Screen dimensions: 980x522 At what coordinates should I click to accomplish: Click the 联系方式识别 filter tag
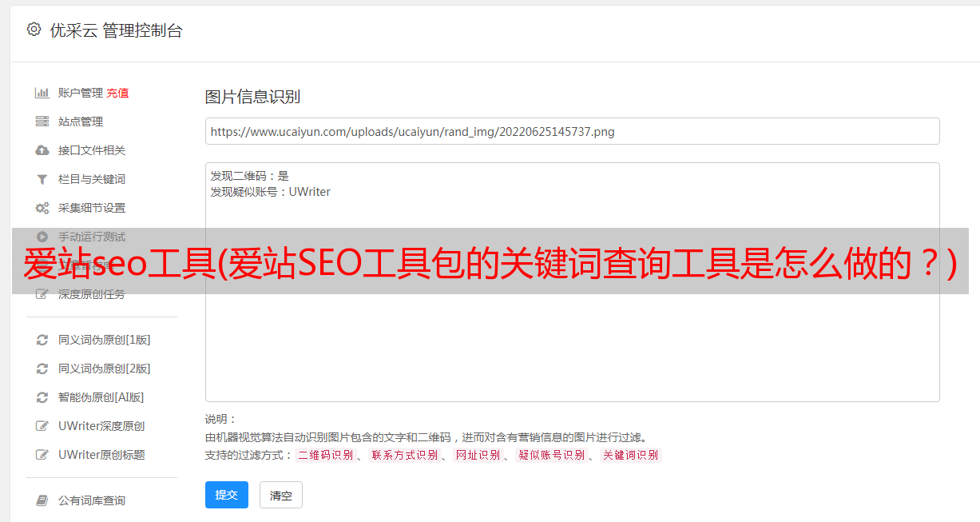pyautogui.click(x=404, y=455)
